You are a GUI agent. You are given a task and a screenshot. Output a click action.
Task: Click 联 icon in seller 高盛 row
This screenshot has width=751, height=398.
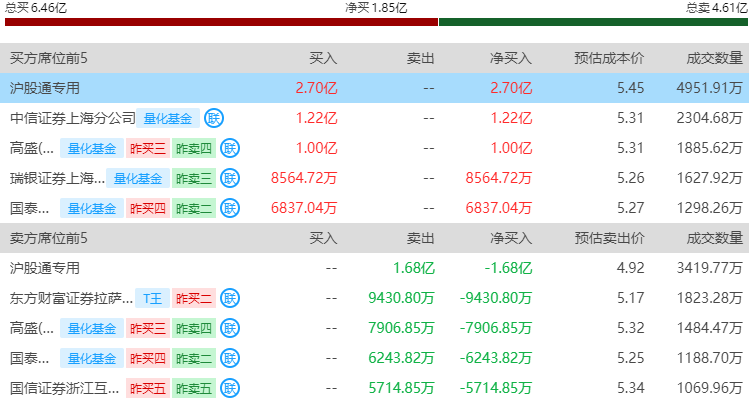point(230,328)
